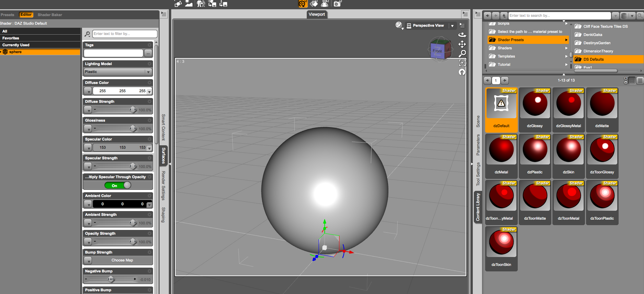644x294 pixels.
Task: Open the Render Settings side tab
Action: click(x=164, y=185)
